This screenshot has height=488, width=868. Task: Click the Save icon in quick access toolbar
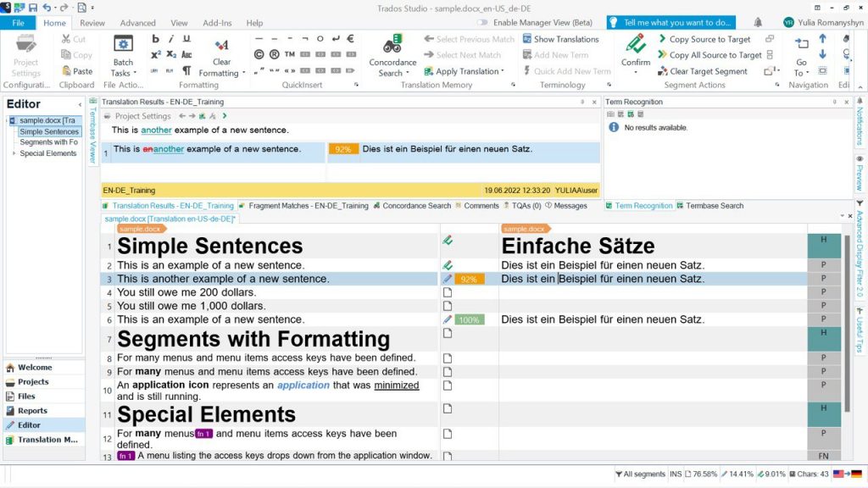point(33,8)
